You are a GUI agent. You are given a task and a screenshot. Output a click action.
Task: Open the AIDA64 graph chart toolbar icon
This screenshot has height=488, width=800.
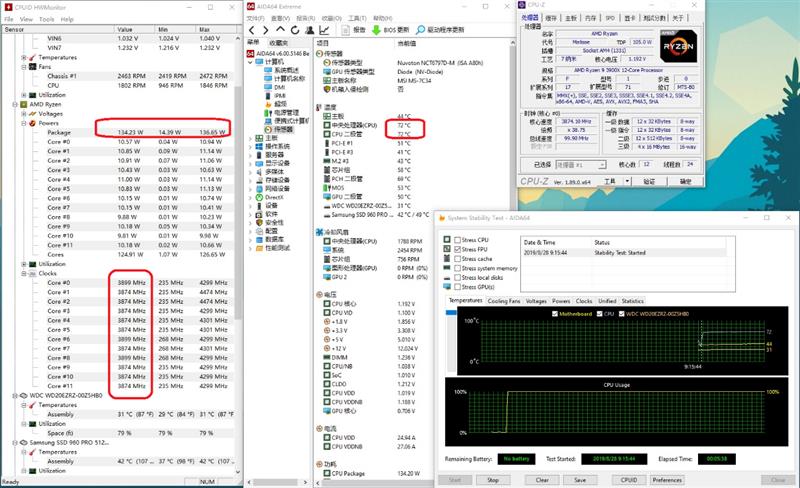pos(323,31)
